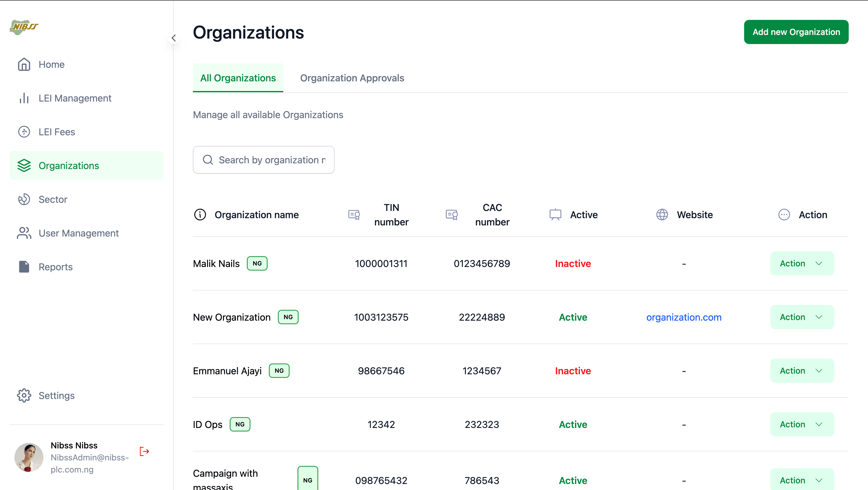Open the organization.com website link
Screen dimensions: 868x490
click(684, 317)
